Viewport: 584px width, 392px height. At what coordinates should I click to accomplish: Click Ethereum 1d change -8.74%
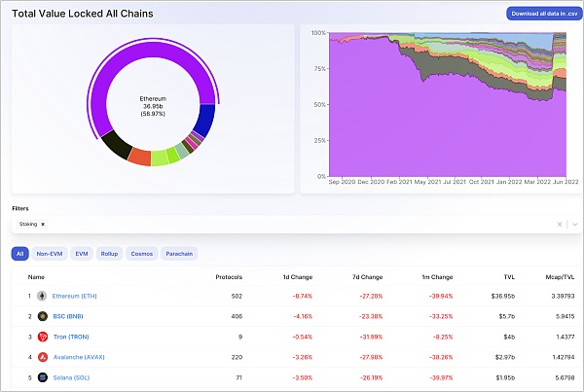pos(303,296)
